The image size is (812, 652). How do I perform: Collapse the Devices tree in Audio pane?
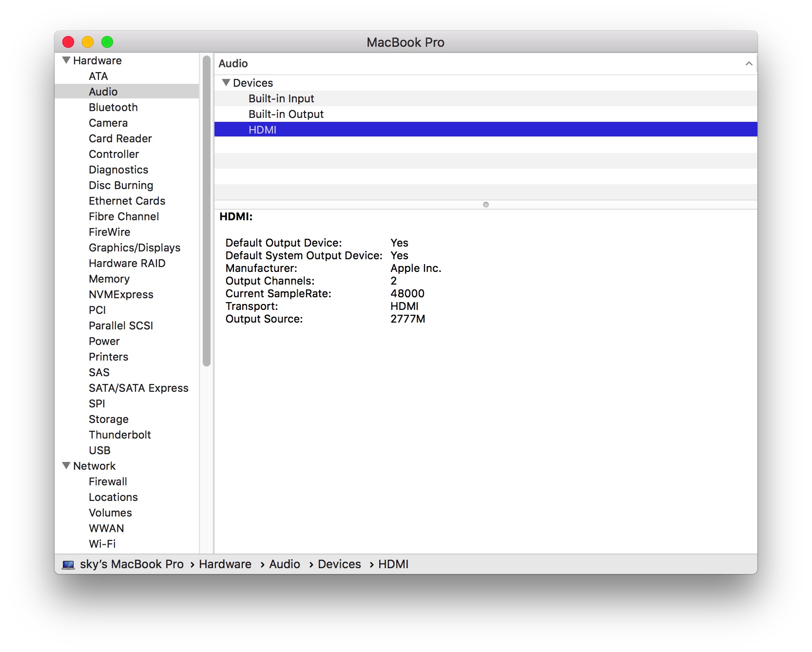pos(226,83)
